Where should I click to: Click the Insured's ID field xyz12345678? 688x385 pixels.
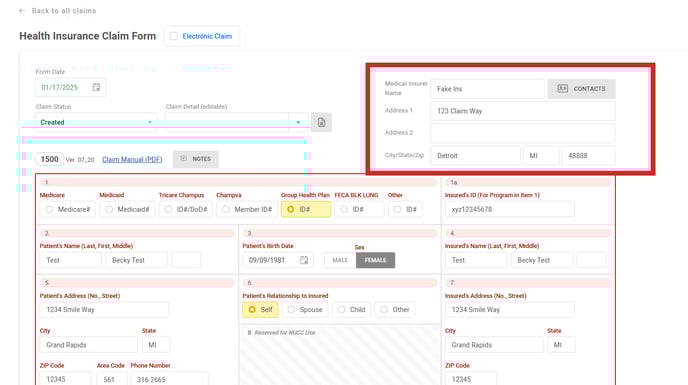click(509, 209)
